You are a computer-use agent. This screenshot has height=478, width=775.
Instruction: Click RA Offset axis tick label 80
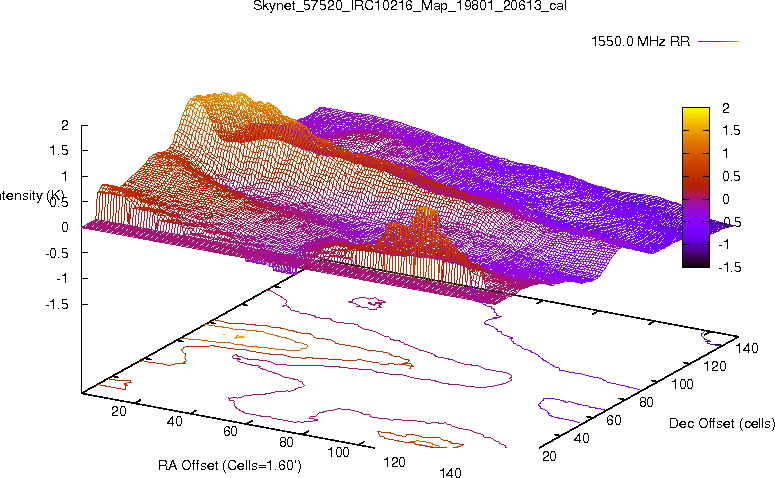click(286, 442)
